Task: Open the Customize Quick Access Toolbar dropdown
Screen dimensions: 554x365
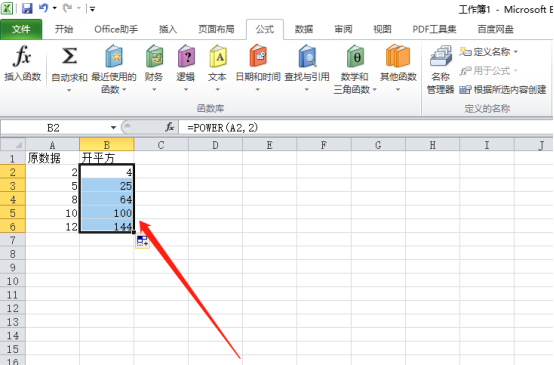Action: coord(92,9)
